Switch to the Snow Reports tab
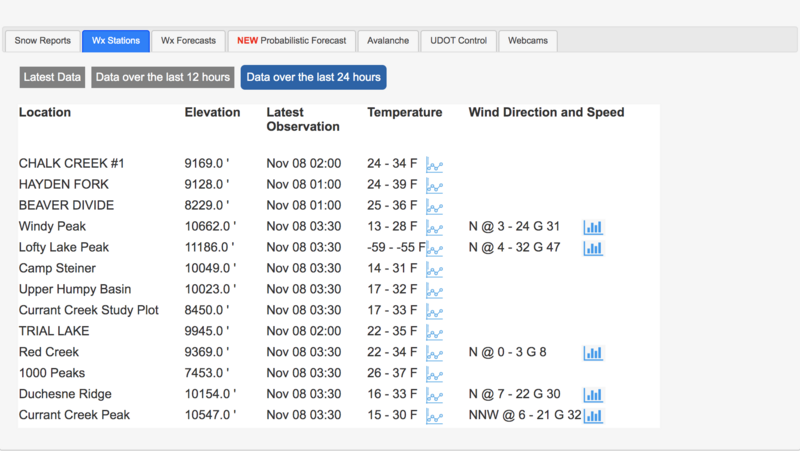The width and height of the screenshot is (800, 451). coord(42,41)
